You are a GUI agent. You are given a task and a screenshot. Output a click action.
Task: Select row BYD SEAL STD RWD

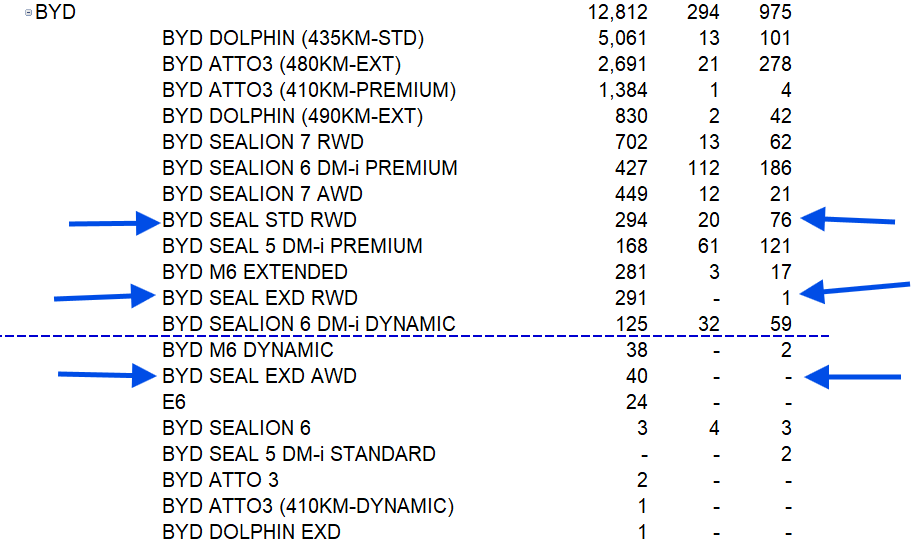260,220
